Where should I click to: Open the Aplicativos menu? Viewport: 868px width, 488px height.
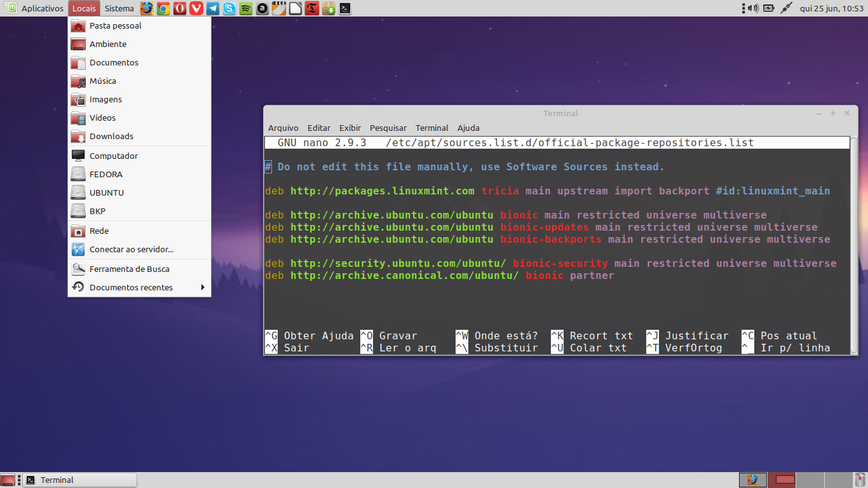pos(43,8)
